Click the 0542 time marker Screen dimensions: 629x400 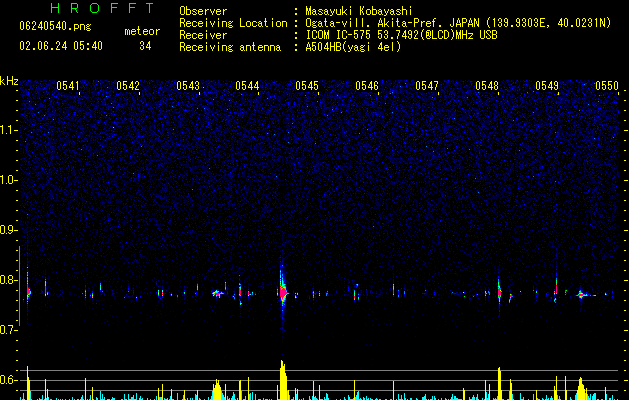pos(128,86)
